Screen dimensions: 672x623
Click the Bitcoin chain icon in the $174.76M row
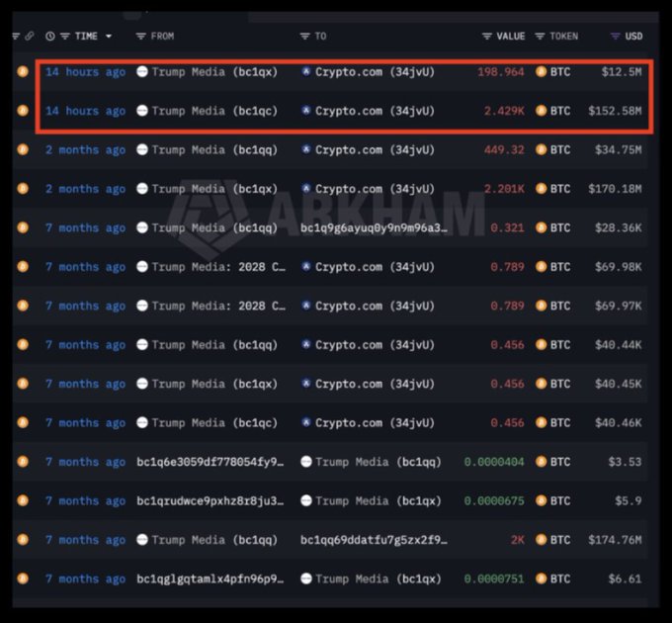(23, 540)
